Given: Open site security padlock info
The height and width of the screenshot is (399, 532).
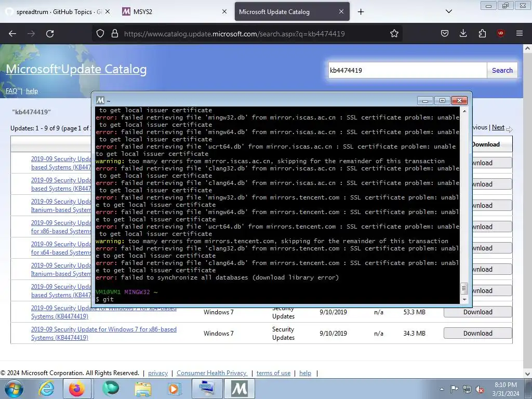Looking at the screenshot, I should tap(115, 34).
